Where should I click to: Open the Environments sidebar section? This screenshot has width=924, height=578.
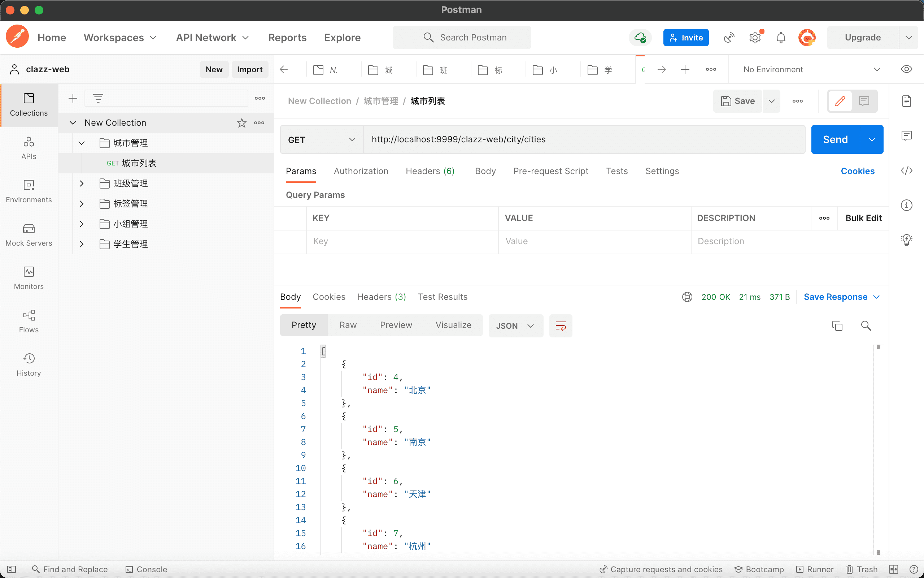(x=29, y=191)
